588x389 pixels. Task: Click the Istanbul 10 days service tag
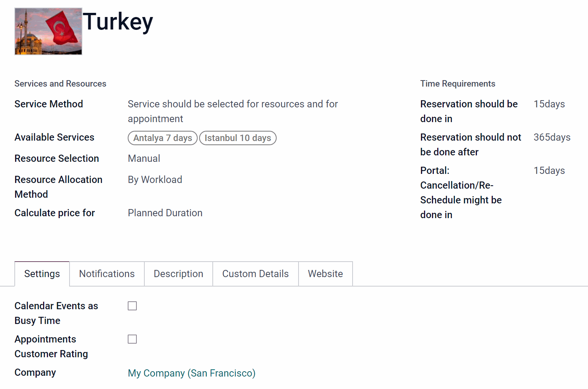(238, 138)
